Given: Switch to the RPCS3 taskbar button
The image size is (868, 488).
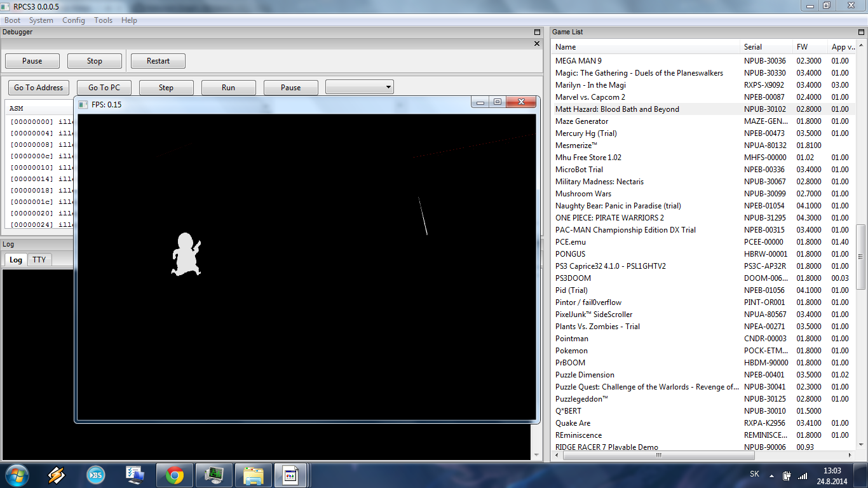Looking at the screenshot, I should pyautogui.click(x=290, y=475).
